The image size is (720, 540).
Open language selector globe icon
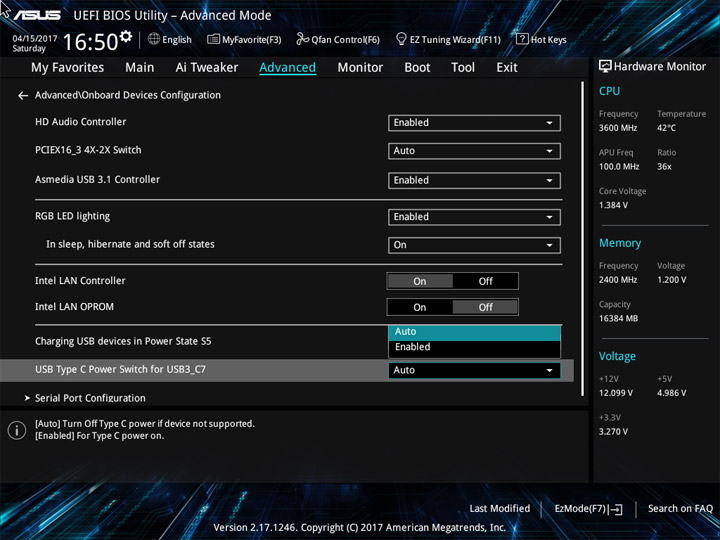point(154,39)
